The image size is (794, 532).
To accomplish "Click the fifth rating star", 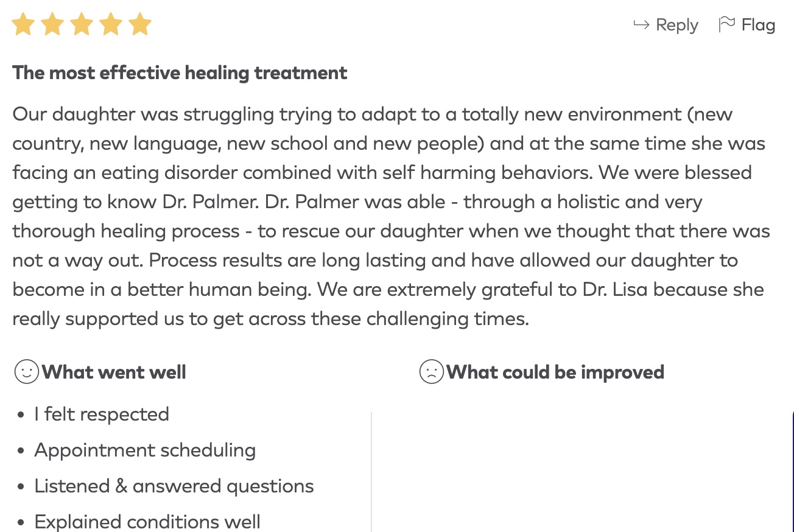I will pyautogui.click(x=140, y=25).
